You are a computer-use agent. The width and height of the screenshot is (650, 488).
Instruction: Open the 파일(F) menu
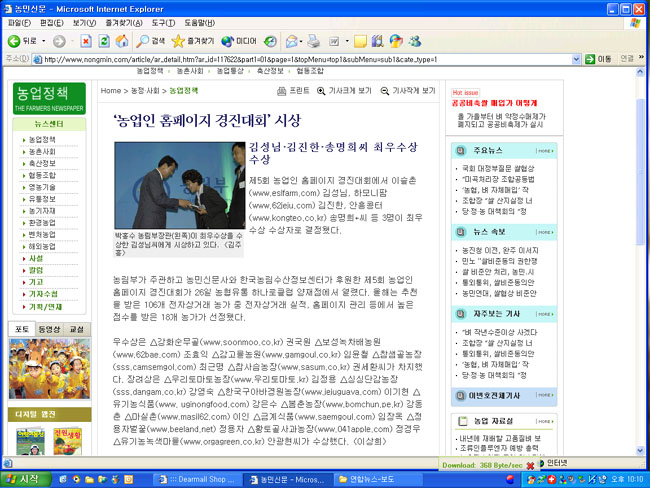click(19, 23)
